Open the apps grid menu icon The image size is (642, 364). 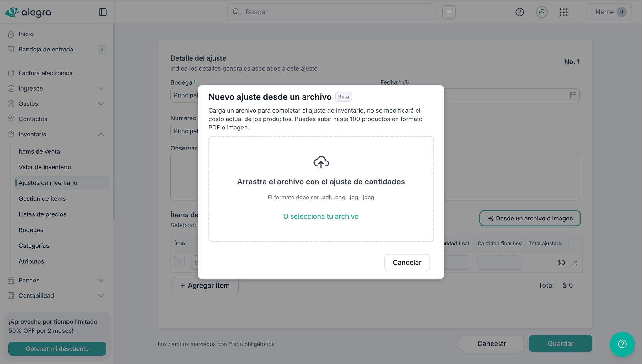[564, 12]
